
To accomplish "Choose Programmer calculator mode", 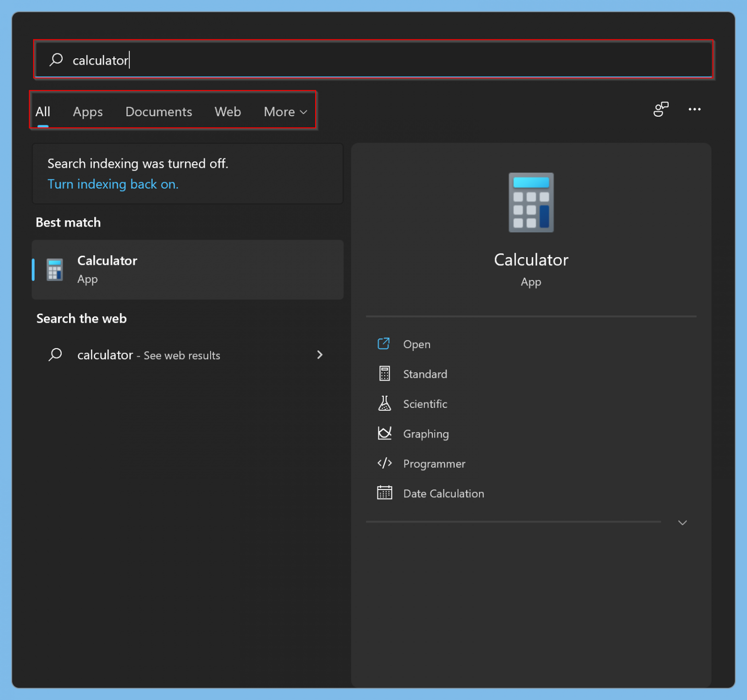I will tap(434, 464).
